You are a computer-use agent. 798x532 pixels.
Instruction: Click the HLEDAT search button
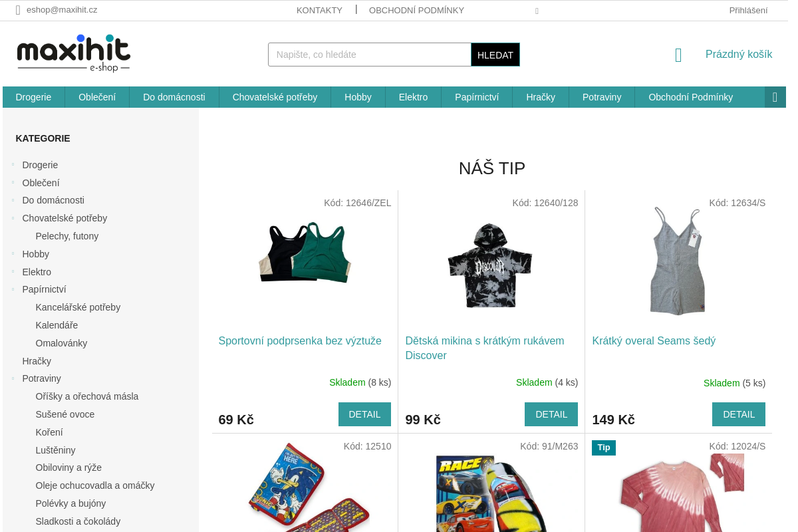pos(495,55)
